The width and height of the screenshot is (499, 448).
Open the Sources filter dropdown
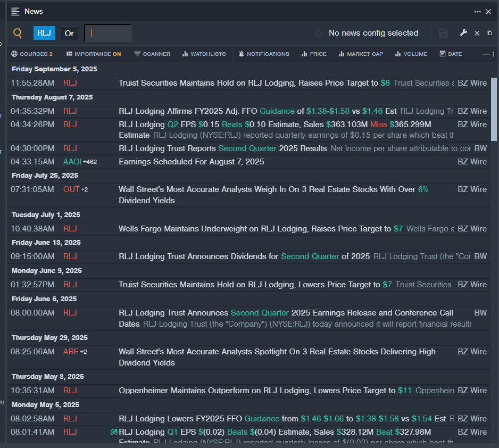(x=32, y=54)
